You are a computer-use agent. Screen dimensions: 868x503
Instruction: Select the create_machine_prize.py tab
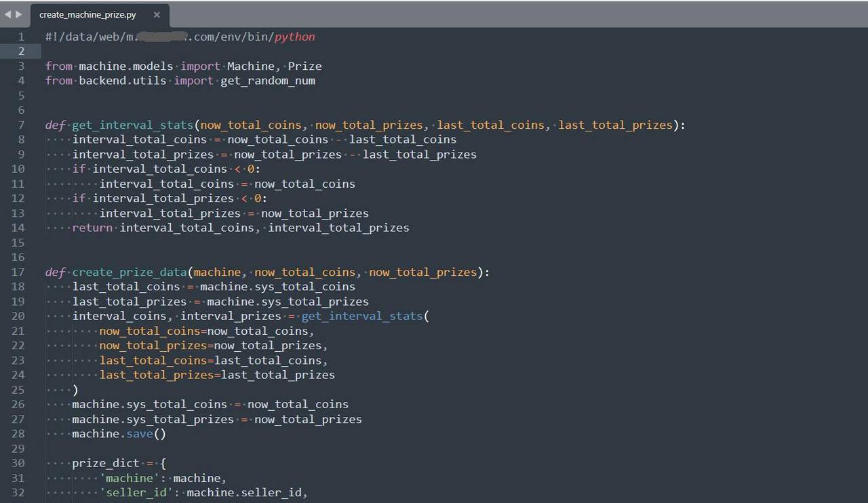[x=87, y=14]
